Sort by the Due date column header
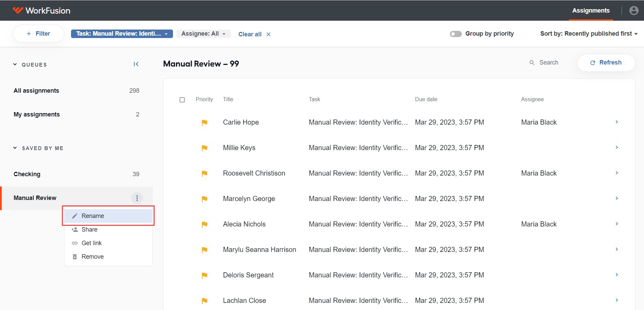Viewport: 644px width, 310px height. click(x=426, y=99)
